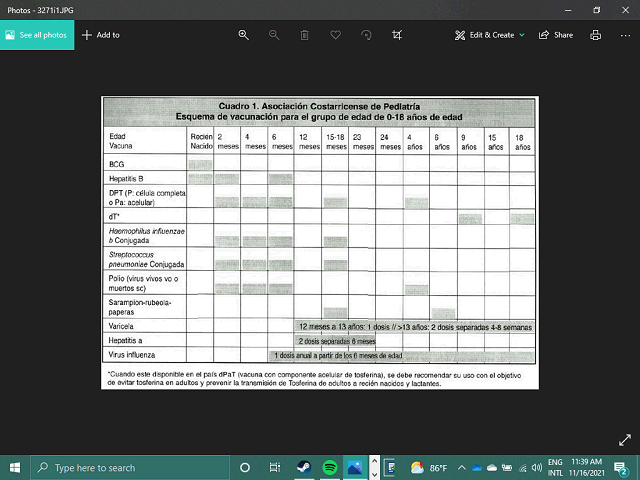Image resolution: width=640 pixels, height=480 pixels.
Task: Open the white OneDrive cloud tray icon
Action: 492,468
